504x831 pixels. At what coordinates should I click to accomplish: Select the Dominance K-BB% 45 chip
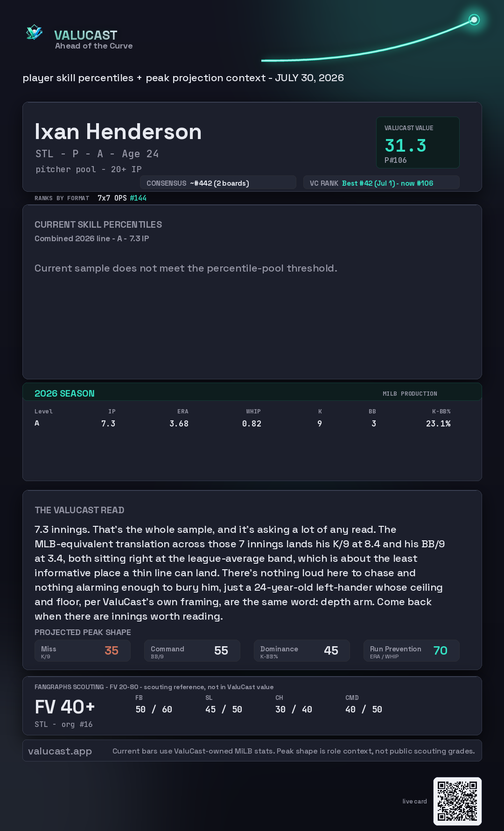coord(302,650)
